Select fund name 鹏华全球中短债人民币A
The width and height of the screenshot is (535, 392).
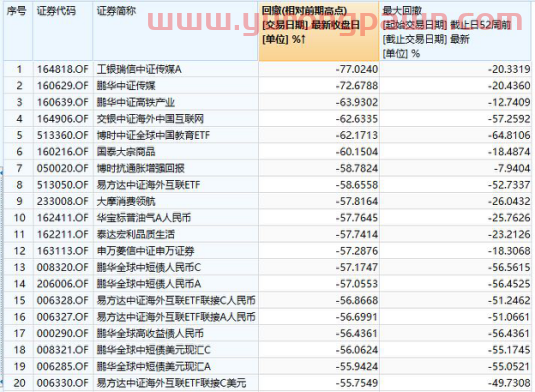[149, 284]
